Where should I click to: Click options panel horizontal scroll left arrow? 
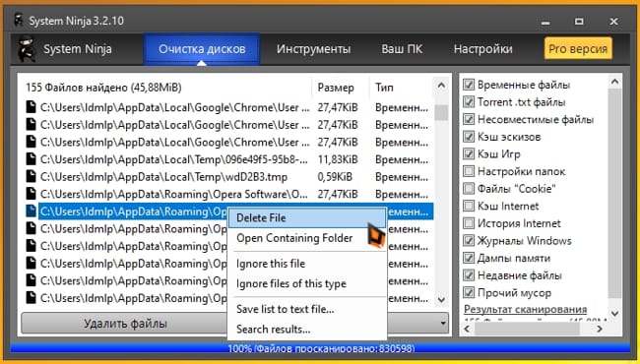coord(468,329)
